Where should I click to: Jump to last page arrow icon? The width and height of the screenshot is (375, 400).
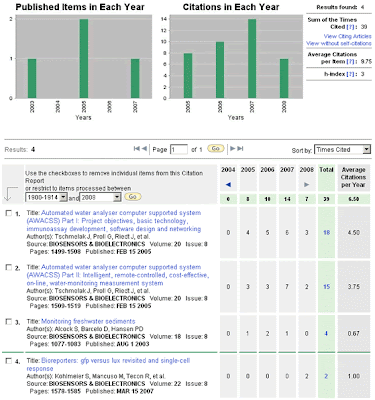[x=240, y=149]
